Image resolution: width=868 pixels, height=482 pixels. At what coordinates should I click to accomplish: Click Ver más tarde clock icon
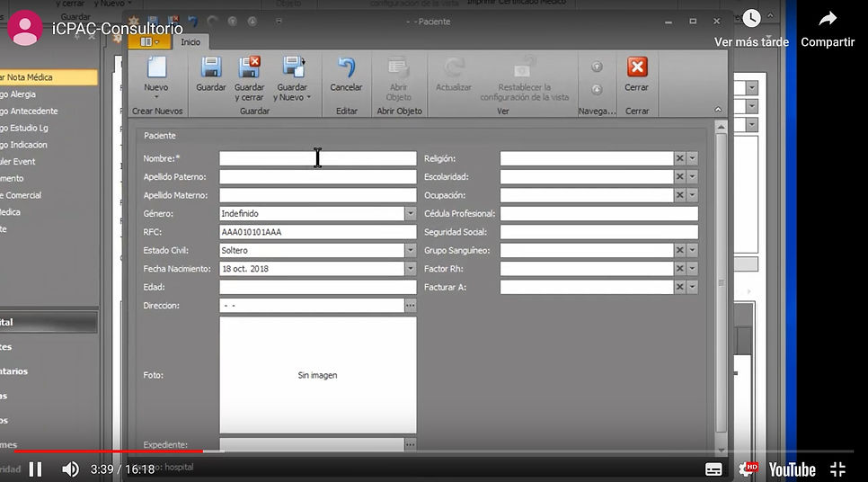[751, 18]
